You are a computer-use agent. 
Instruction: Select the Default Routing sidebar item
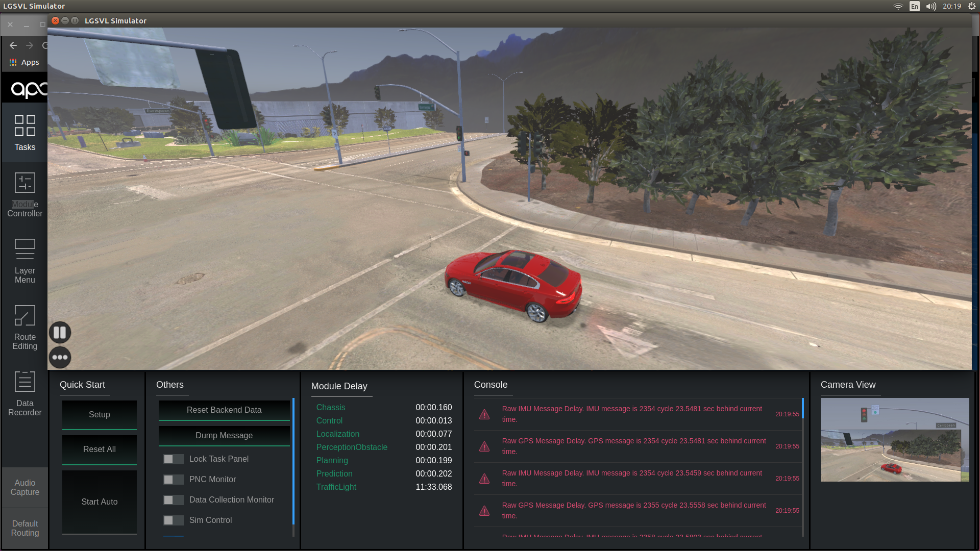click(24, 528)
